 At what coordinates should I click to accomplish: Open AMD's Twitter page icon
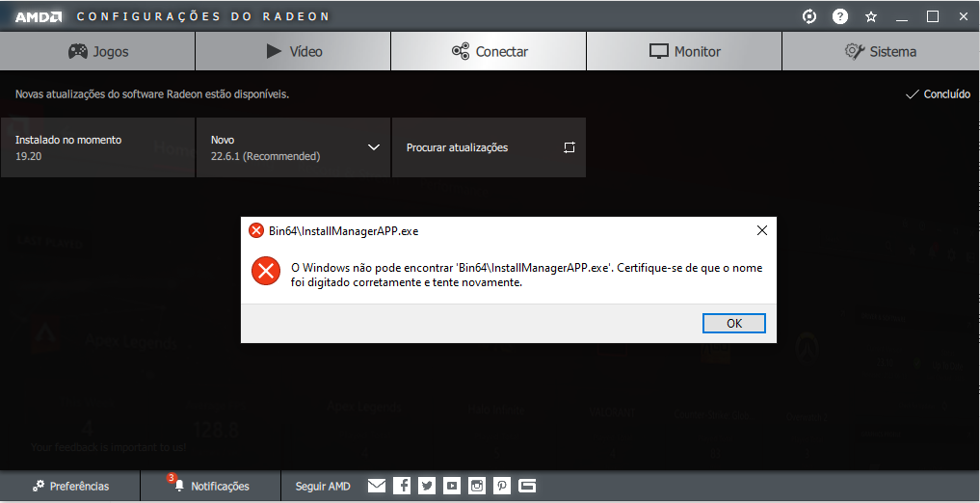pyautogui.click(x=427, y=486)
